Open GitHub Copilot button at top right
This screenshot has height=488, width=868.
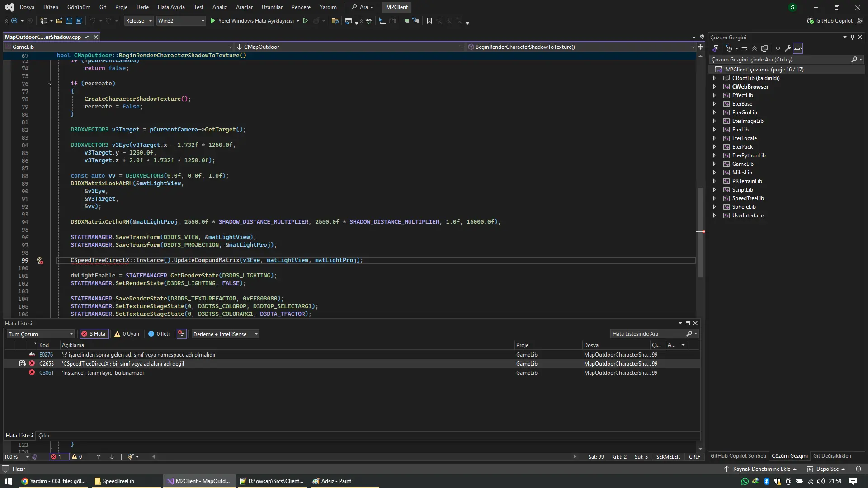click(x=830, y=21)
